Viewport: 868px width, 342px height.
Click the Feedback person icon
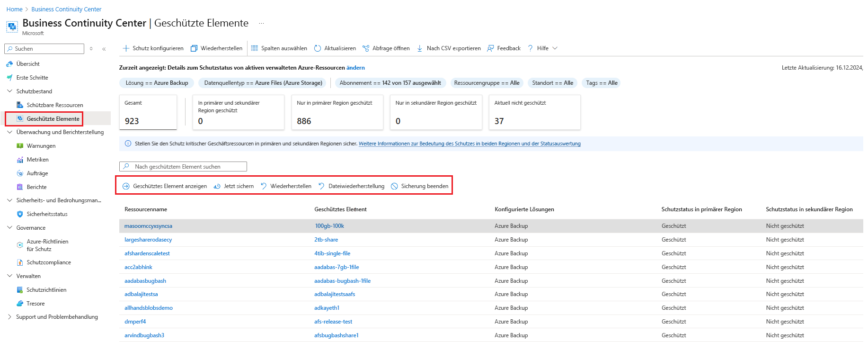(491, 48)
